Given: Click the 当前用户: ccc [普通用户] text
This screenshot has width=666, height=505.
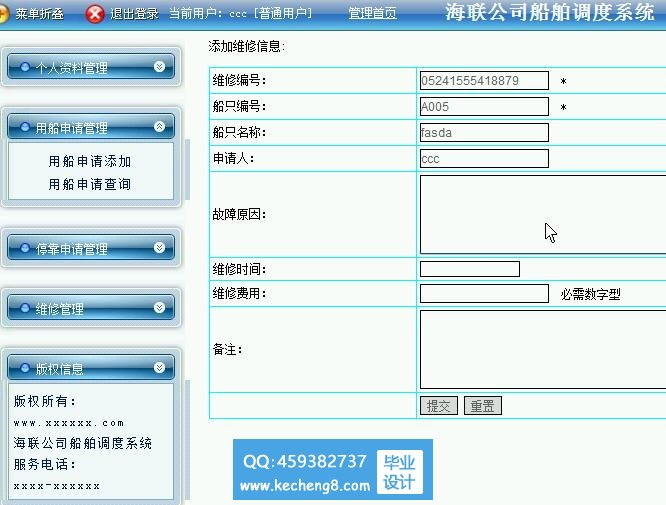Looking at the screenshot, I should coord(240,14).
